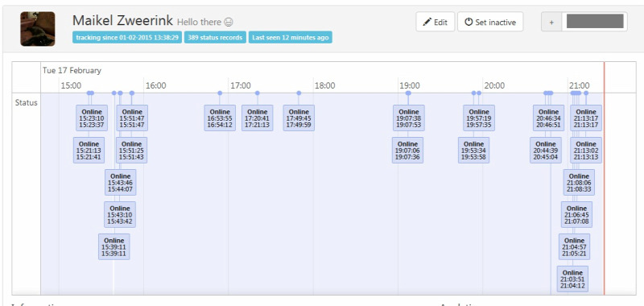
Task: Select the Online 16:53:55 timeline entry
Action: pyautogui.click(x=220, y=118)
